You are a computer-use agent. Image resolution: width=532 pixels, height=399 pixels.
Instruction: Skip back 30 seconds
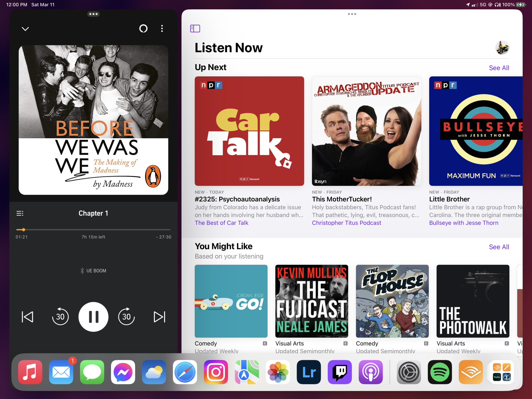coord(60,317)
